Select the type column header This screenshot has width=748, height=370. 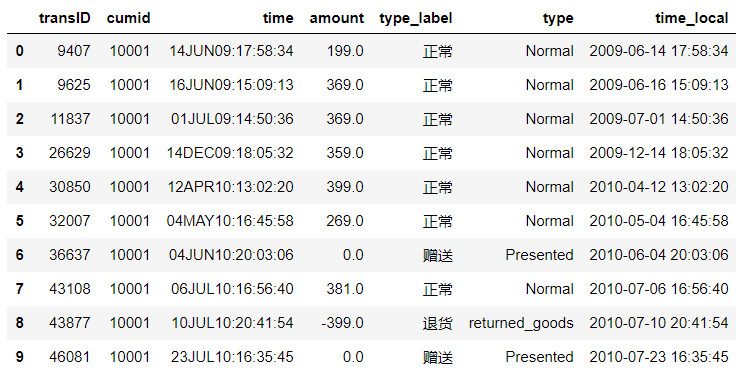[x=558, y=19]
